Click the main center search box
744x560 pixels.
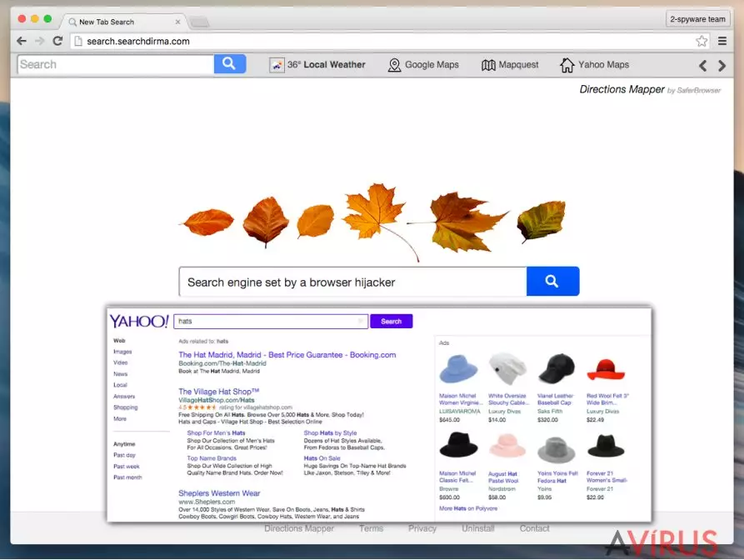point(352,282)
